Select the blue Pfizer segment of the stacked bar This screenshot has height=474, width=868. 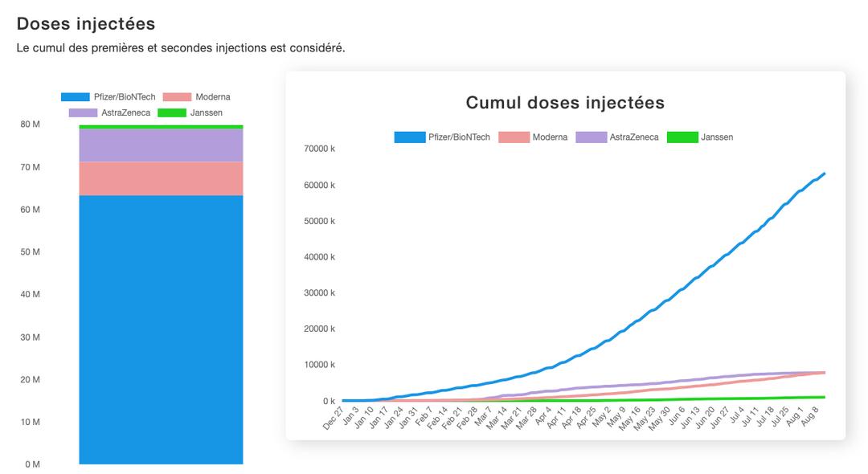(161, 329)
